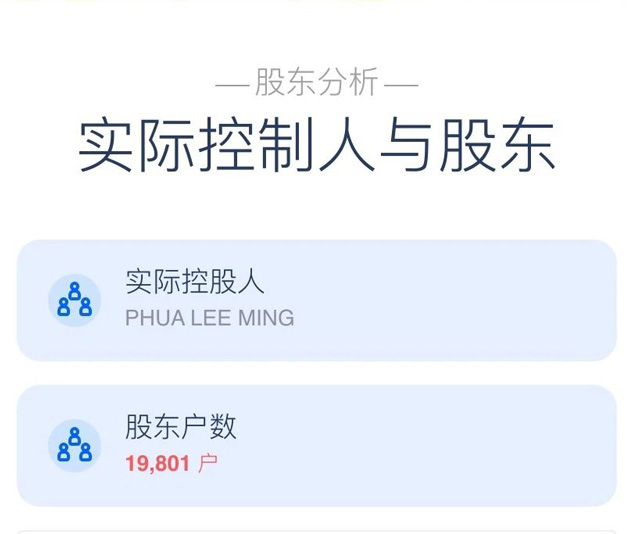Click the word MING in controller name
640x534 pixels.
tap(266, 318)
